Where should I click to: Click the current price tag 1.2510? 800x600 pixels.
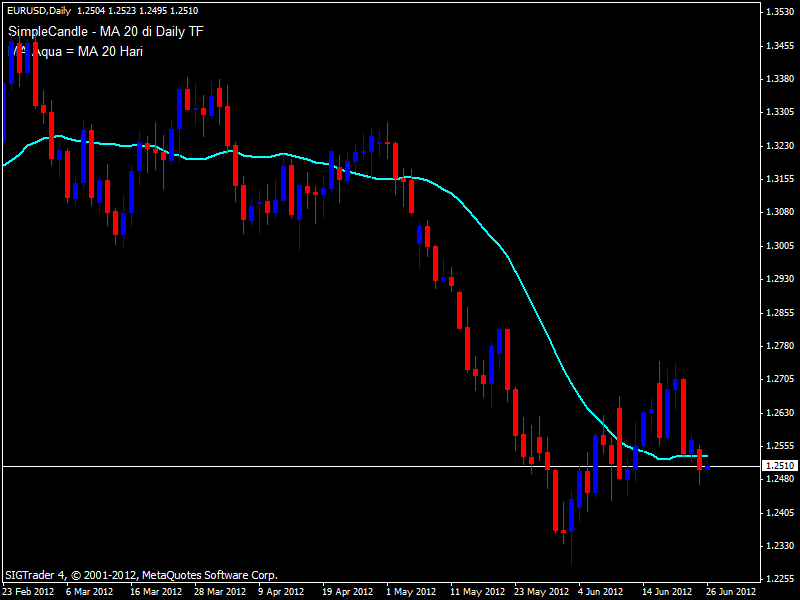point(780,466)
